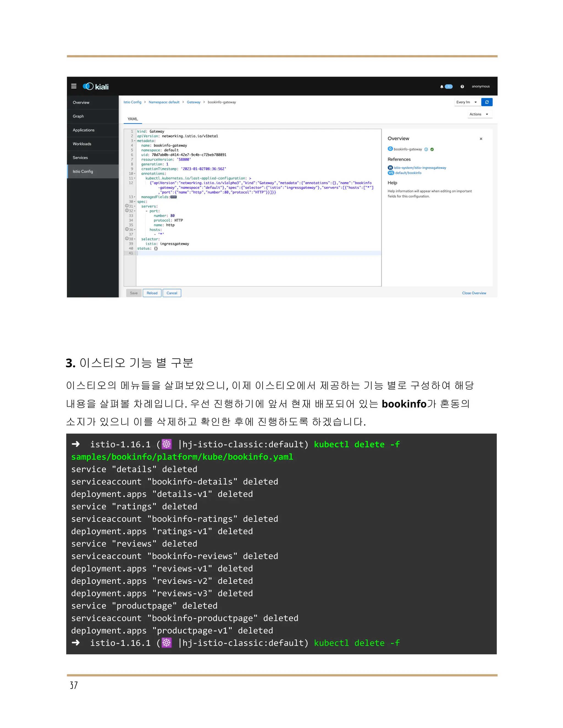Click the Cancel button
The width and height of the screenshot is (563, 728).
172,293
